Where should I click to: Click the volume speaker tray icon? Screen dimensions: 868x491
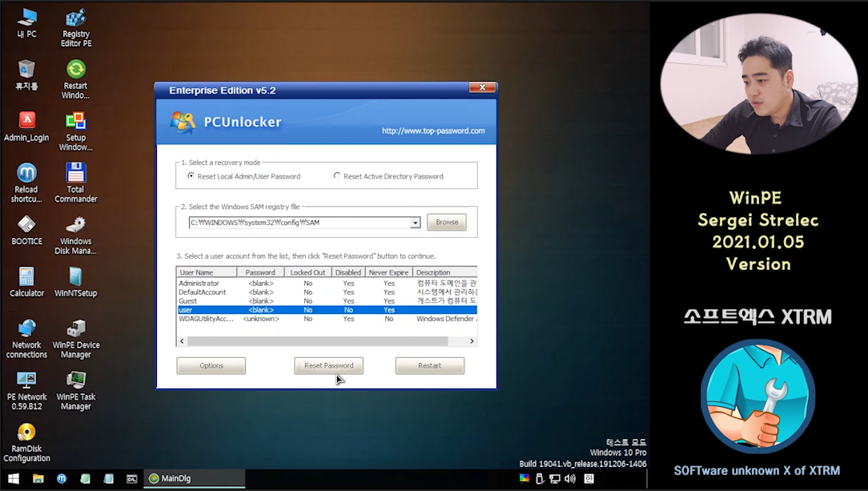tap(570, 478)
